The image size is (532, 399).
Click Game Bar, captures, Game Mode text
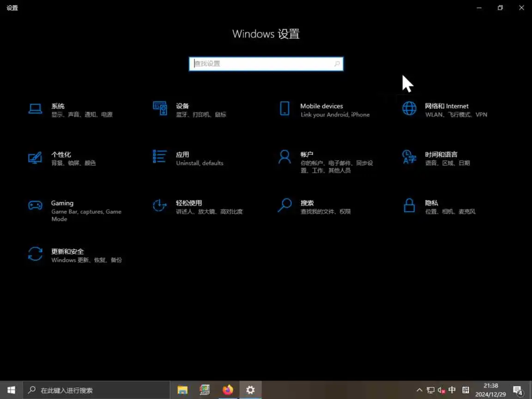[86, 215]
